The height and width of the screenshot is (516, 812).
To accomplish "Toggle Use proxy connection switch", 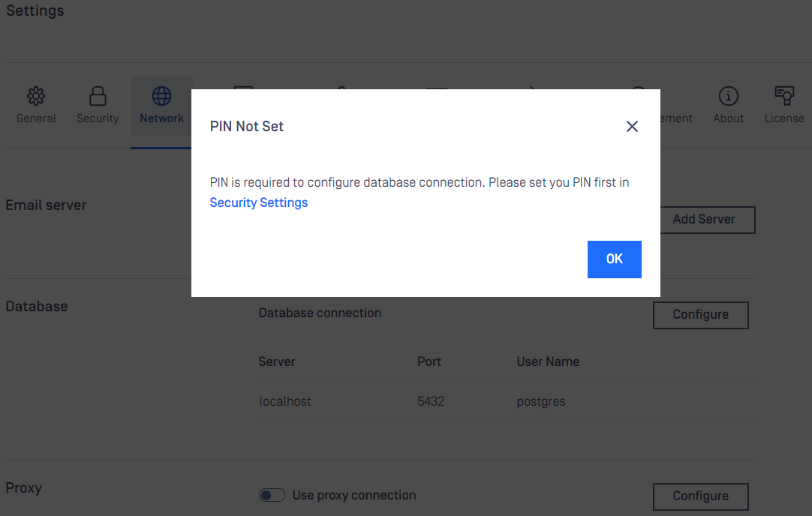I will 272,495.
